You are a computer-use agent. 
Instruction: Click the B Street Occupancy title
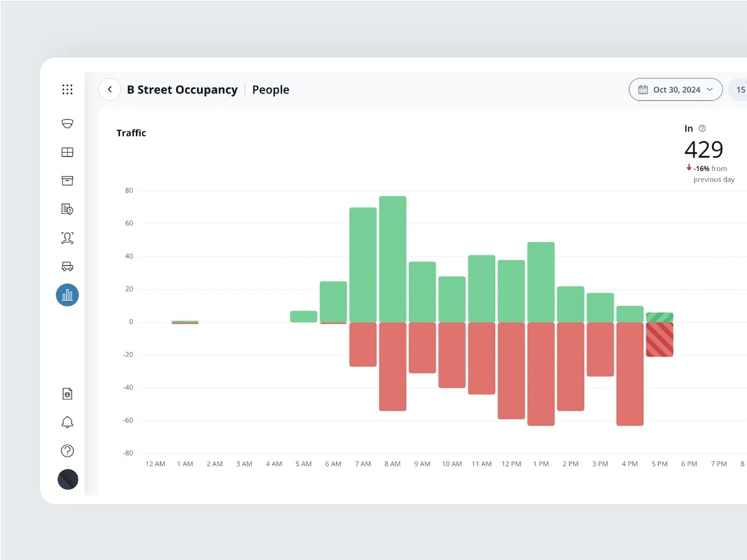pos(182,89)
